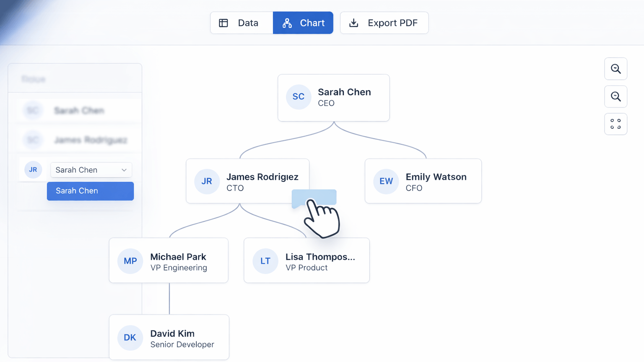Click the LT avatar on Lisa Thompson's card

click(265, 261)
